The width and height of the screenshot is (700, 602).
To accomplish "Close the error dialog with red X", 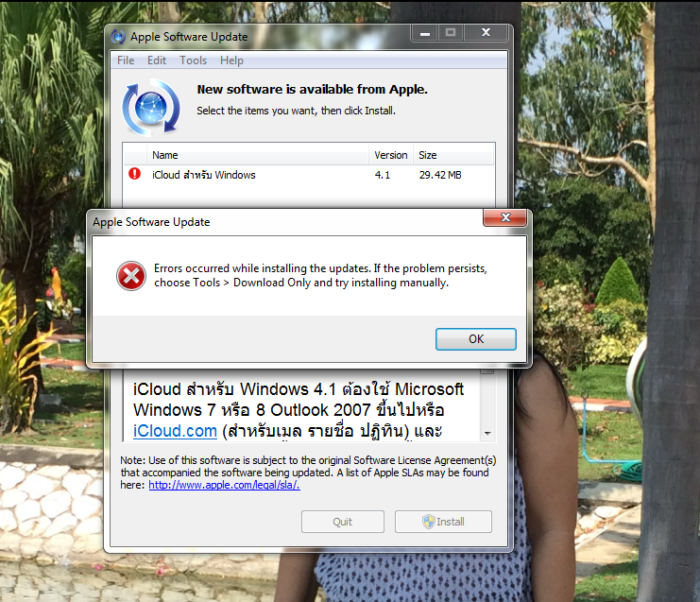I will coord(505,217).
